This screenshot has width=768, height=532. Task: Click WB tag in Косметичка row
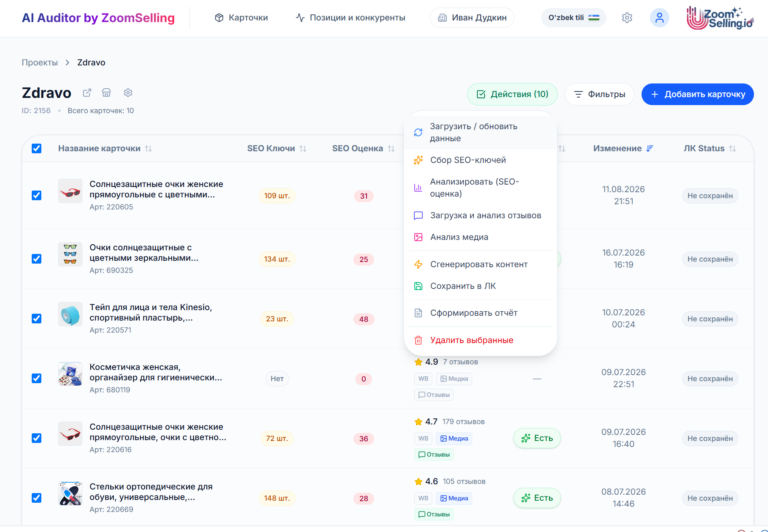pos(423,379)
